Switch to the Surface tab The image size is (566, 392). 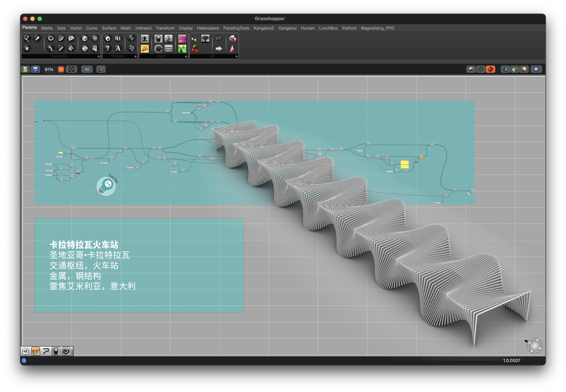[x=109, y=28]
